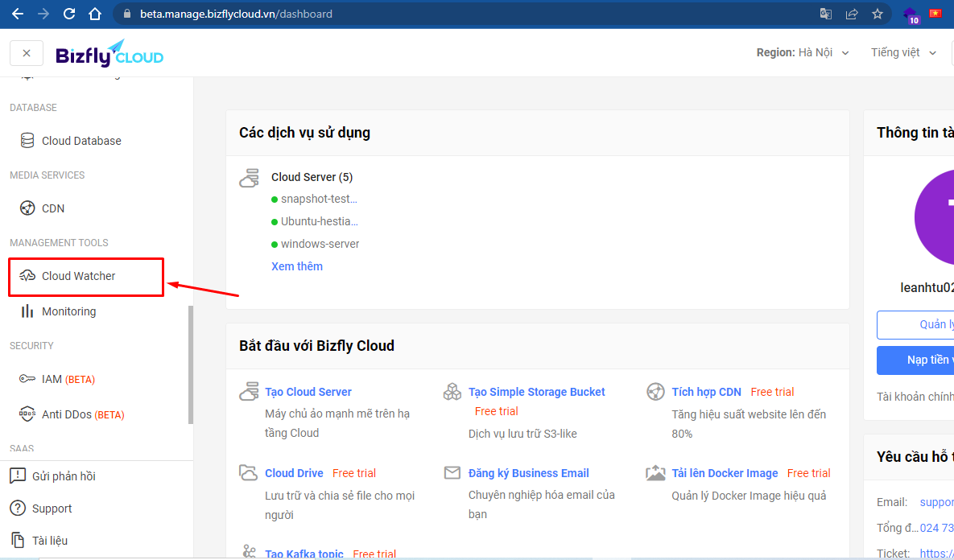Go back to the previous browser page
The width and height of the screenshot is (954, 560).
(x=18, y=14)
